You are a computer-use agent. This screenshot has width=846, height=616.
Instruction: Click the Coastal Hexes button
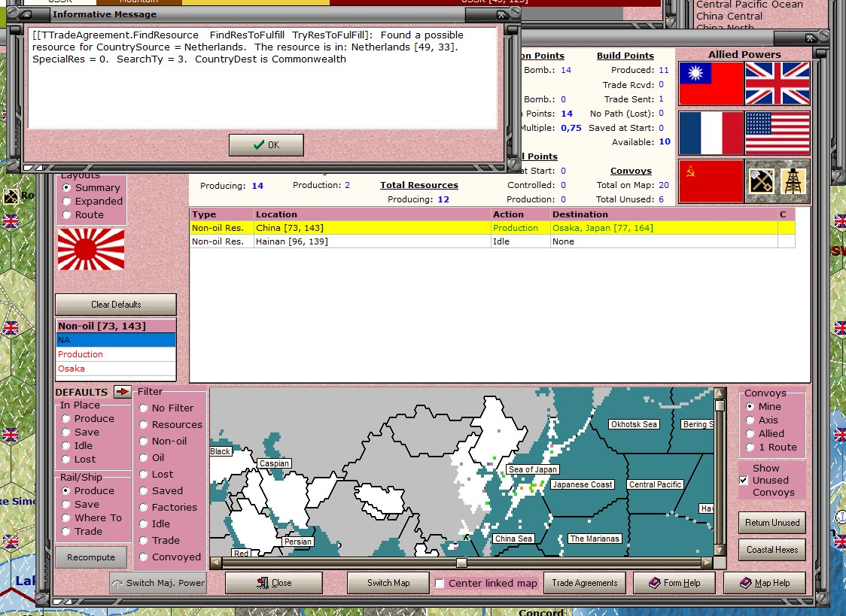(772, 550)
